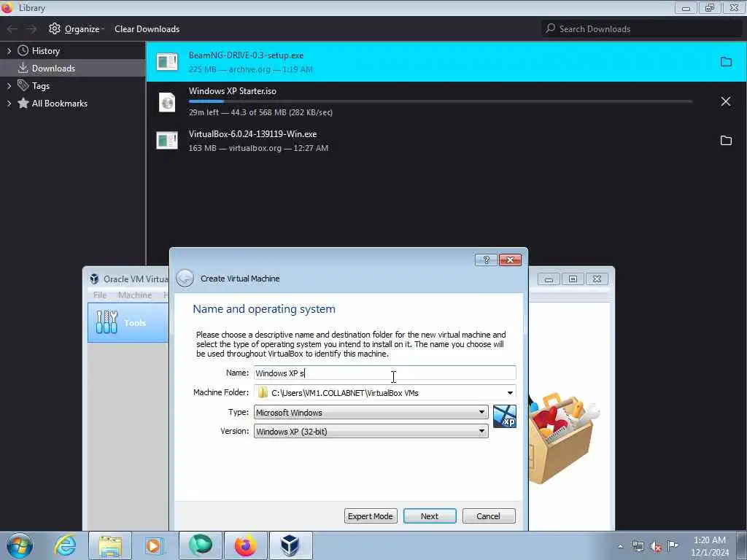Expand the Tags tree node

pyautogui.click(x=9, y=86)
